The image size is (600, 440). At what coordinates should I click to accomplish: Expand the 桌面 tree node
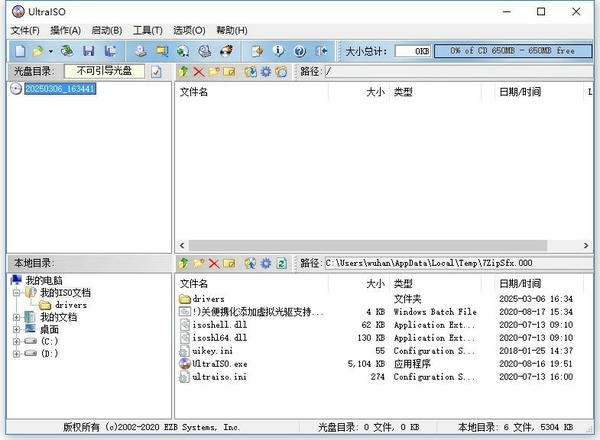16,329
